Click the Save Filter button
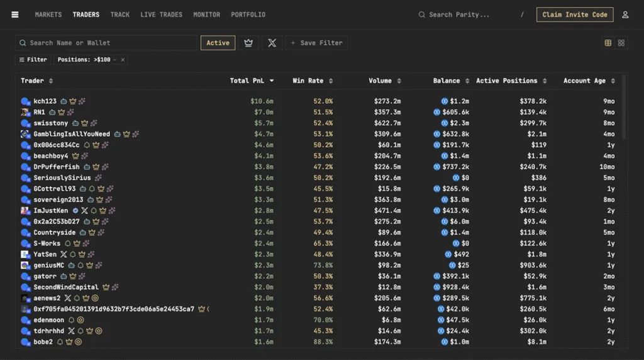Screen dimensions: 644x360 point(317,43)
